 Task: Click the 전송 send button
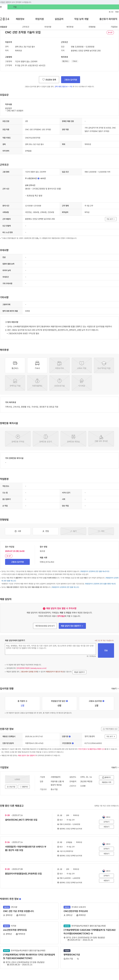point(106,651)
